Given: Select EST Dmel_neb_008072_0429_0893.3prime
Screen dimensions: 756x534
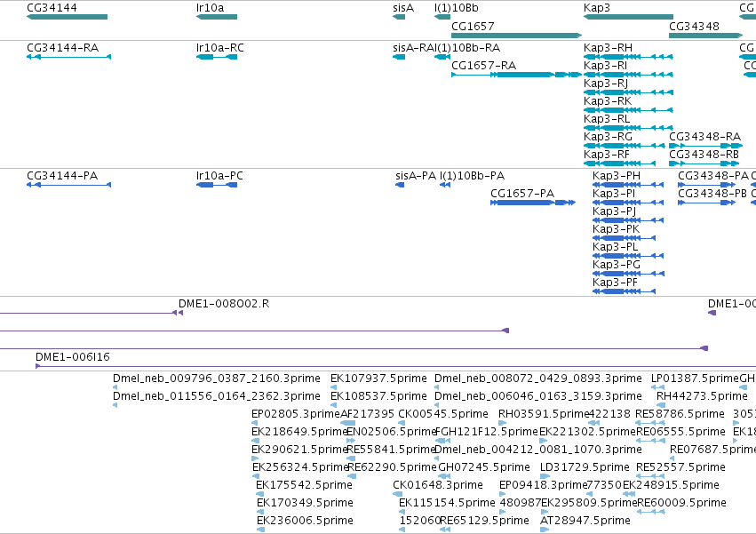Looking at the screenshot, I should [x=437, y=387].
